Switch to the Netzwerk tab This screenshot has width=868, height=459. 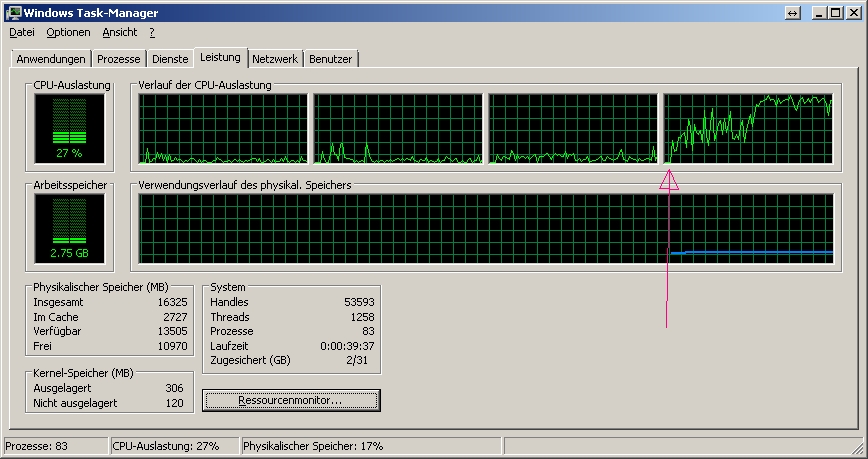tap(275, 59)
